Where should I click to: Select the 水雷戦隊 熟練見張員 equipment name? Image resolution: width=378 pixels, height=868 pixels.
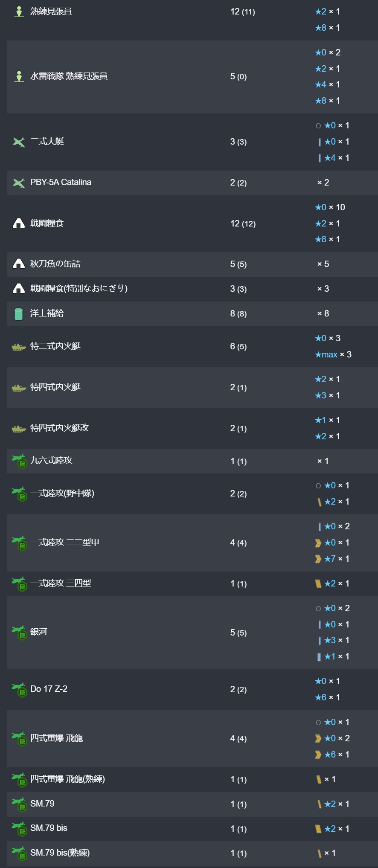(69, 76)
